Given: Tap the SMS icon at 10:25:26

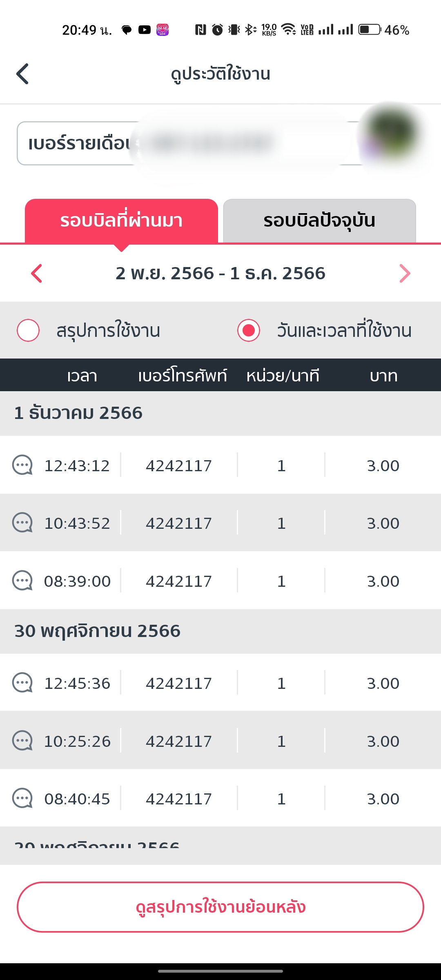Looking at the screenshot, I should coord(22,741).
